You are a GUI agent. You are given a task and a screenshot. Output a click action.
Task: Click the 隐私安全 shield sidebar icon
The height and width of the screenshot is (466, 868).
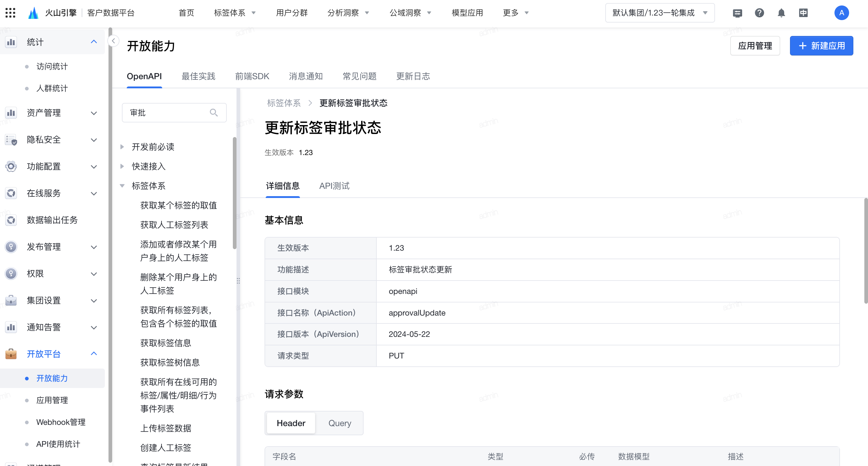11,139
